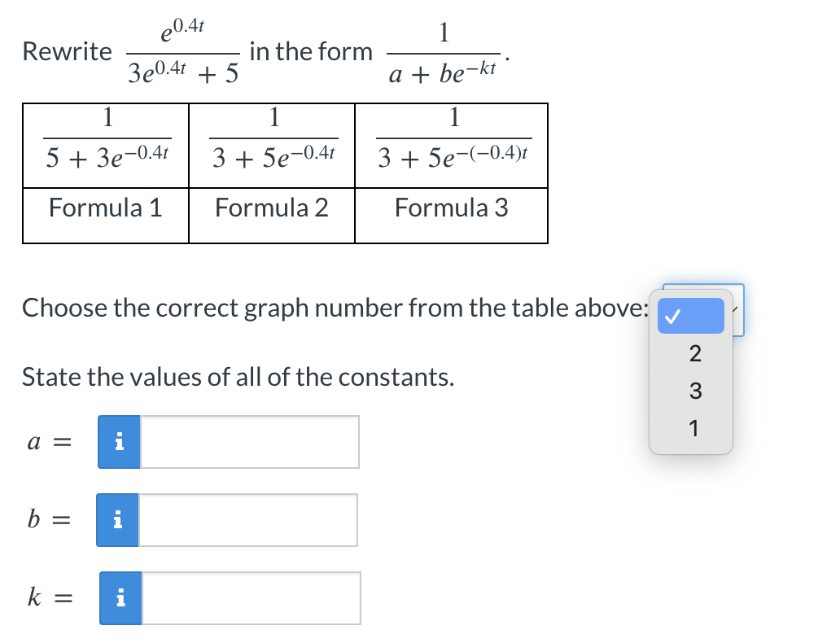Click the Formula 3 label in the table
This screenshot has height=643, width=840.
tap(451, 208)
